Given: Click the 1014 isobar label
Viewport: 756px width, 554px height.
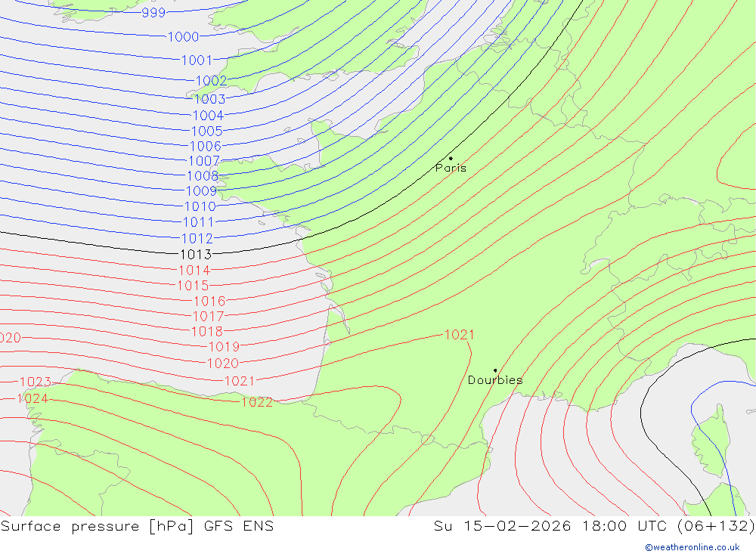Looking at the screenshot, I should (x=194, y=270).
